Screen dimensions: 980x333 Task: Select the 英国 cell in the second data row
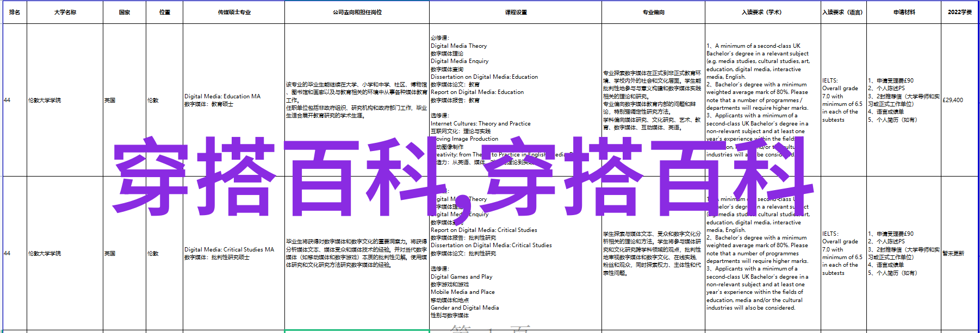click(110, 254)
